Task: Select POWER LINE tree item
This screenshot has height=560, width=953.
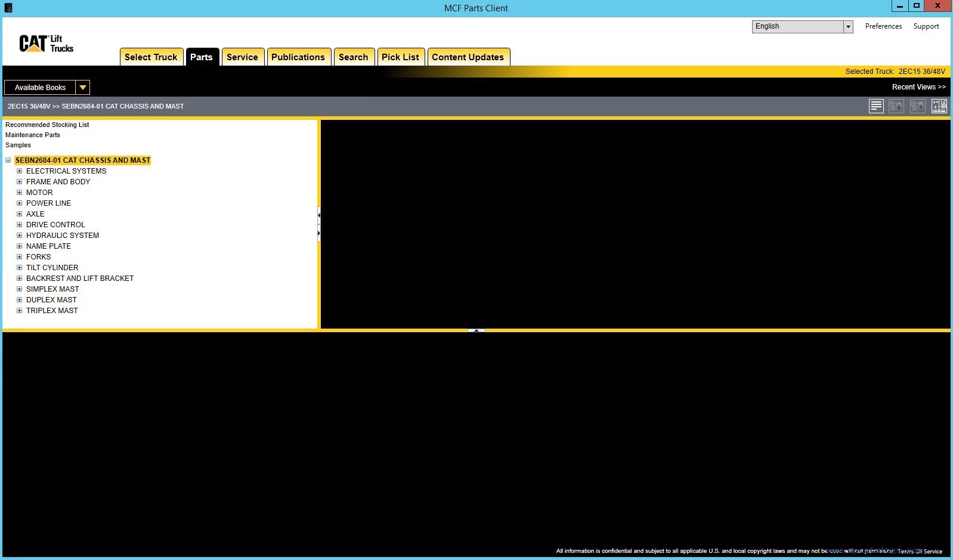Action: point(48,203)
